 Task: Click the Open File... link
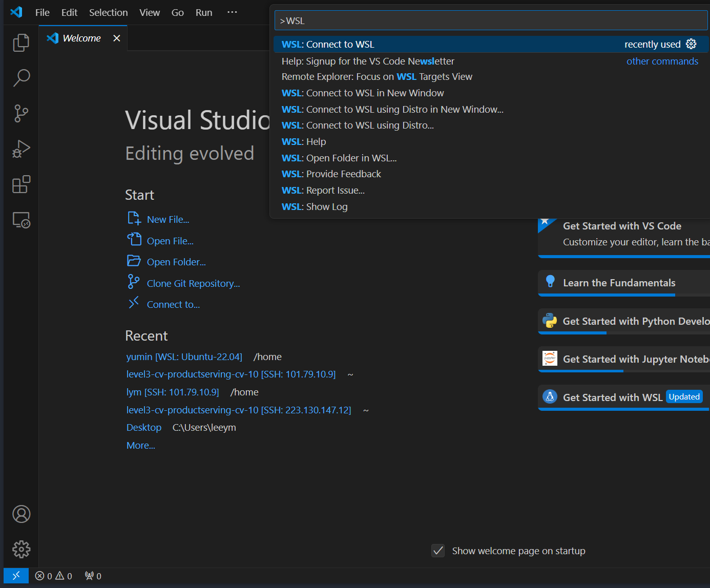pyautogui.click(x=170, y=241)
